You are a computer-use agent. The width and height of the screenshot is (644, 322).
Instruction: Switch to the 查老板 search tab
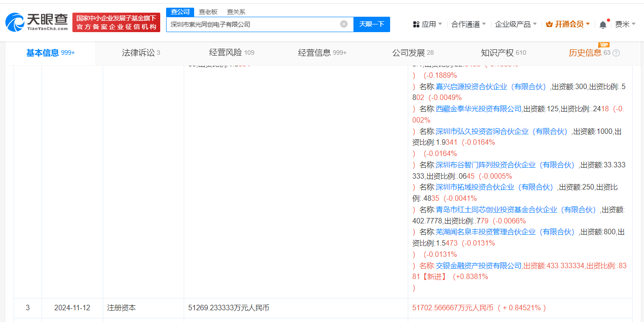208,12
